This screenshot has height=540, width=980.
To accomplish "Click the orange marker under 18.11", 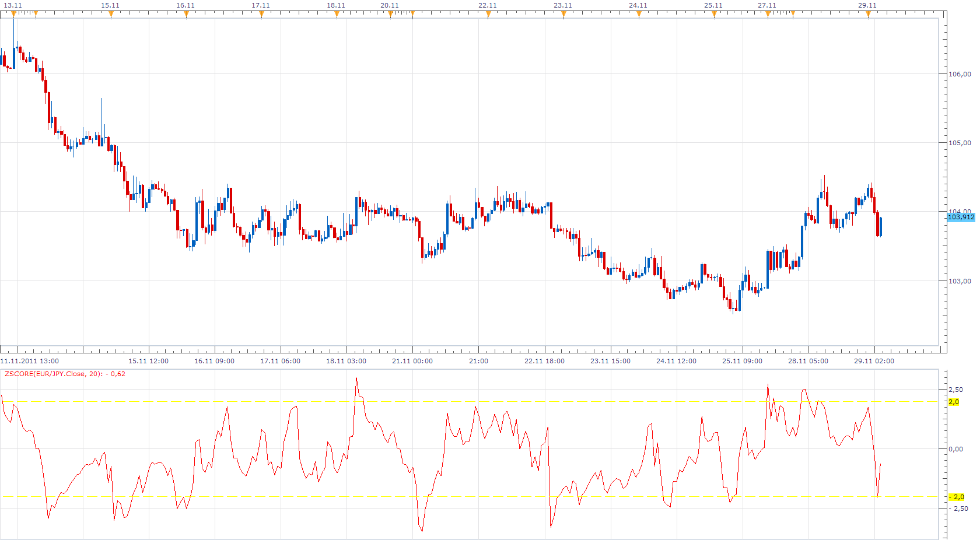I will [337, 14].
